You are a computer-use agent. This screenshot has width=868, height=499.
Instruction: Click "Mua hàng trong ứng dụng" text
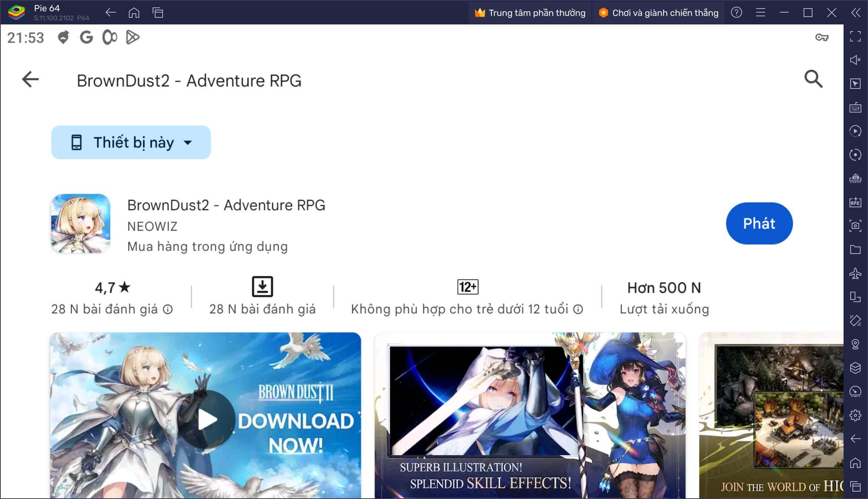pyautogui.click(x=207, y=247)
